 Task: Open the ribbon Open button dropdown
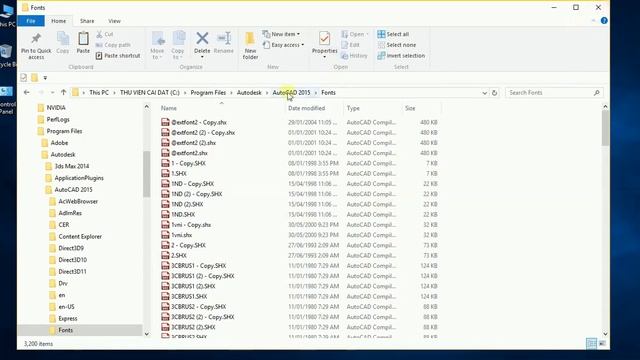[x=354, y=34]
